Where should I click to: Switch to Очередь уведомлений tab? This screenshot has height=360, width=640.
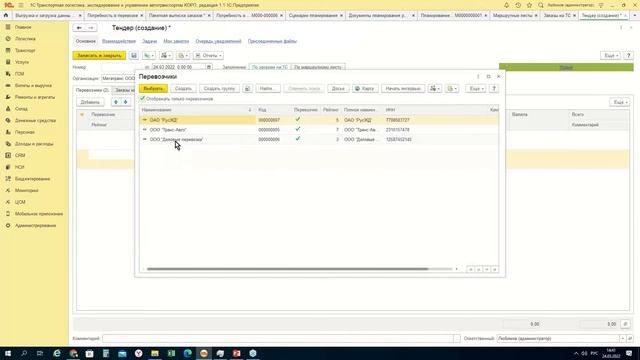[218, 41]
